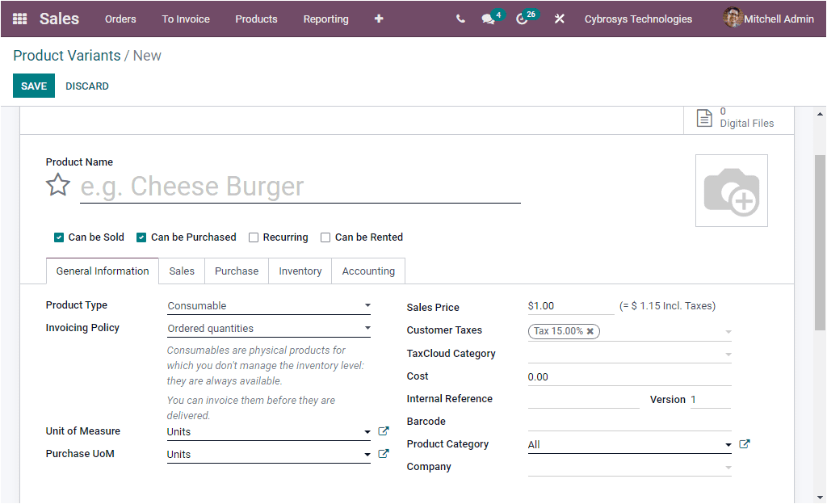Open the Product Type dropdown
Image resolution: width=827 pixels, height=504 pixels.
tap(367, 305)
